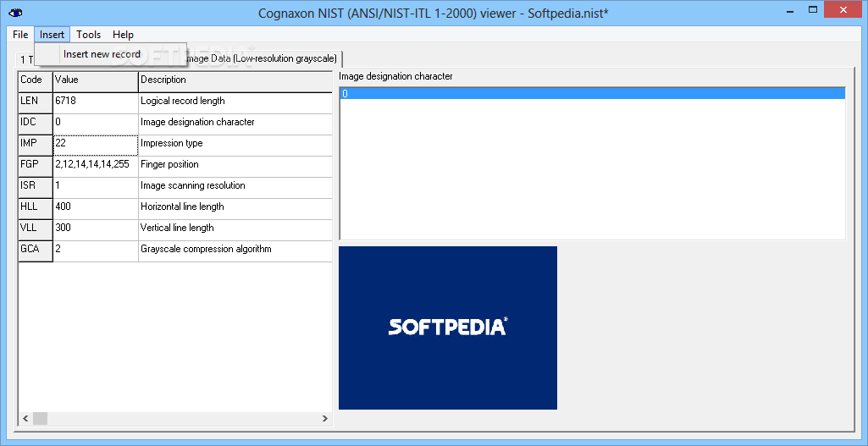The width and height of the screenshot is (868, 446).
Task: Maximize the viewer window
Action: point(813,10)
